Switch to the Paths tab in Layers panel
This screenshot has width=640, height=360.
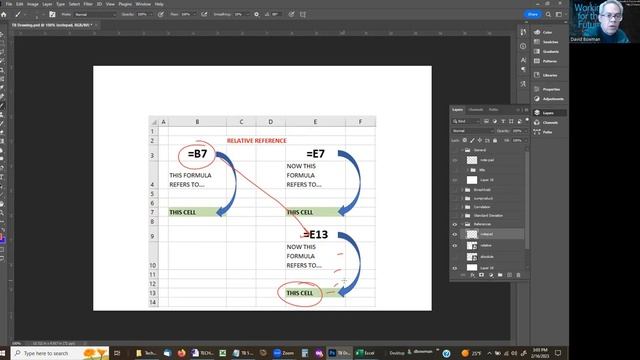pos(493,110)
